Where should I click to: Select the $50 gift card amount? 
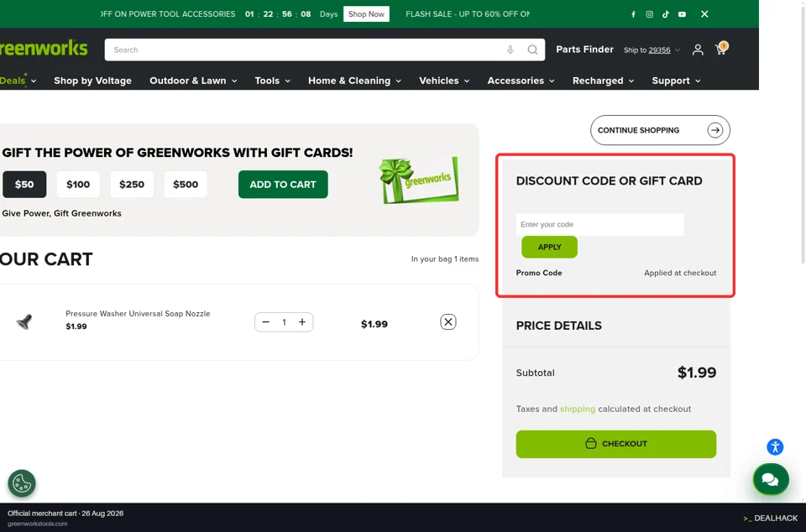click(24, 185)
